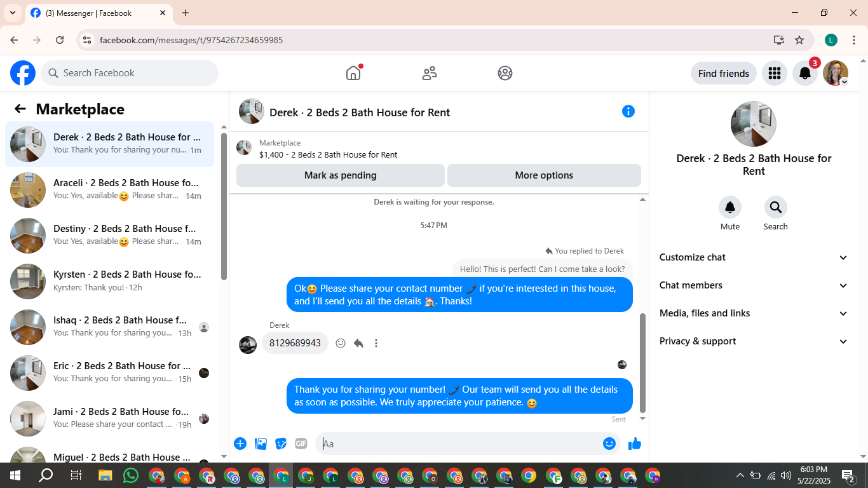This screenshot has height=488, width=868.
Task: Click the chat messages scrollbar
Action: pos(642,362)
